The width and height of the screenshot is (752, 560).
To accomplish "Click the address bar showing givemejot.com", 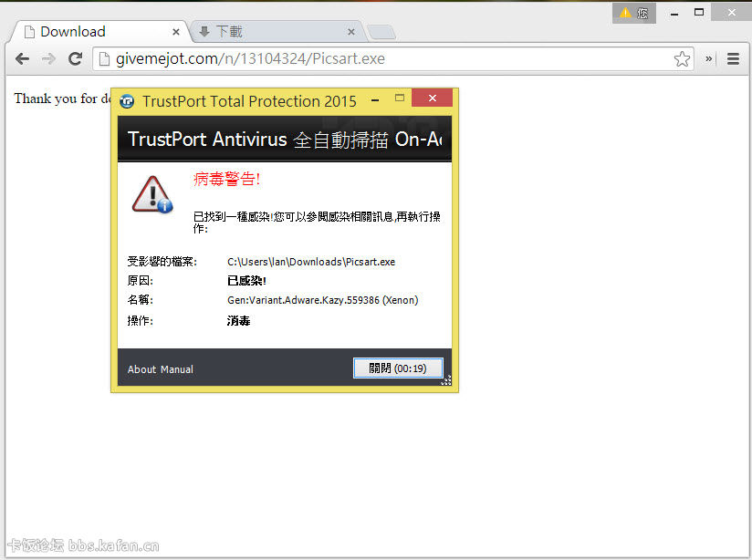I will (383, 59).
